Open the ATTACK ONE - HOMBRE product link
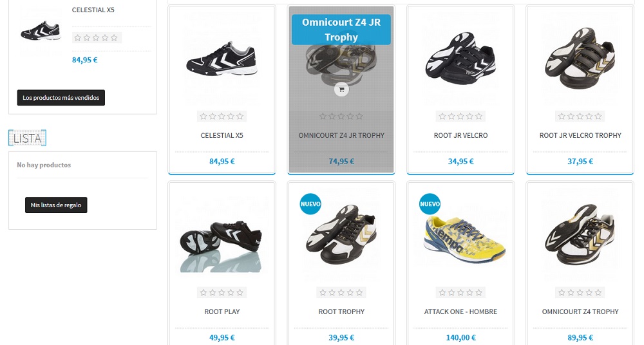Screen dimensions: 644x345 point(461,312)
